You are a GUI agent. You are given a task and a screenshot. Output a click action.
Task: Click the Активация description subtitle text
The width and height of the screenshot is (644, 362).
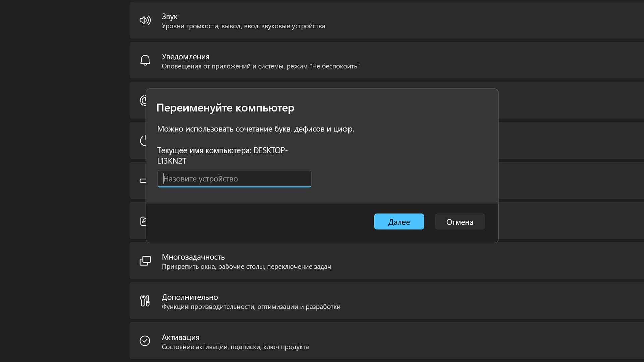pyautogui.click(x=235, y=347)
